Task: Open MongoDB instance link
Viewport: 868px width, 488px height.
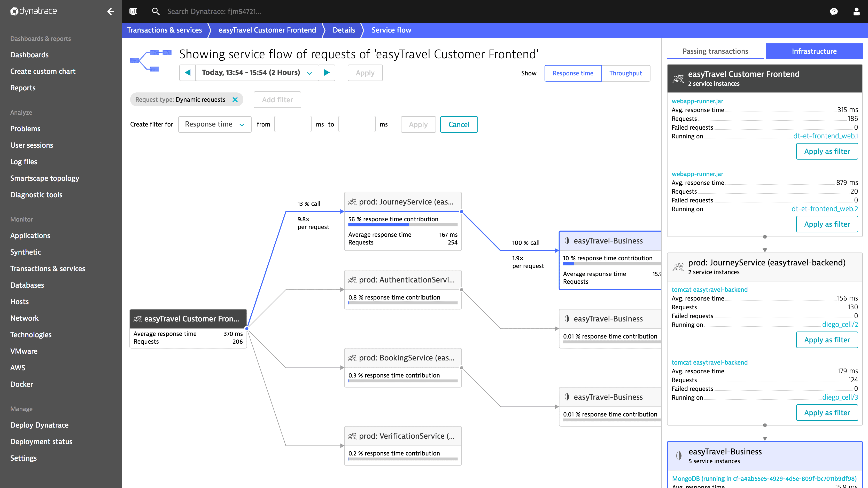Action: [x=764, y=478]
